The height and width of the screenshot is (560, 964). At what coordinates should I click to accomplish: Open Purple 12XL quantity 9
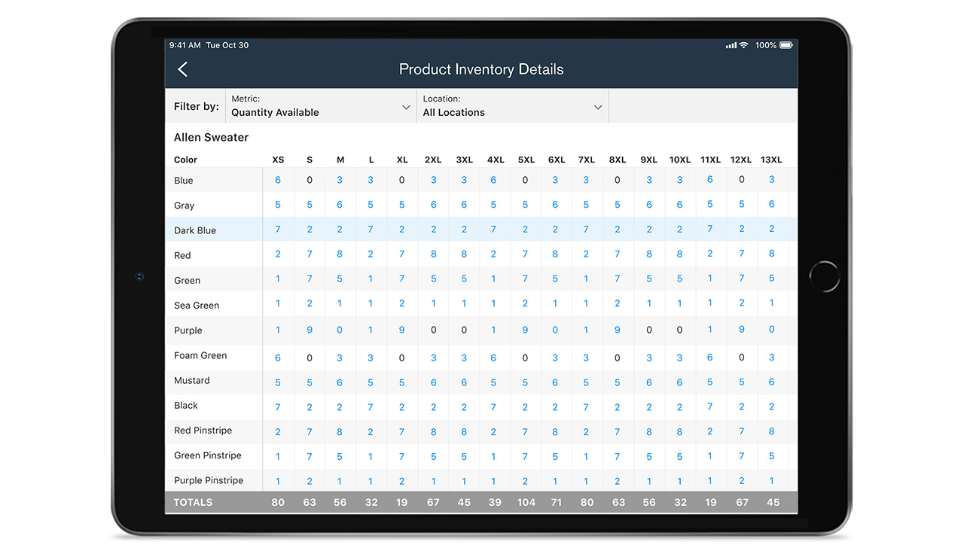tap(742, 330)
